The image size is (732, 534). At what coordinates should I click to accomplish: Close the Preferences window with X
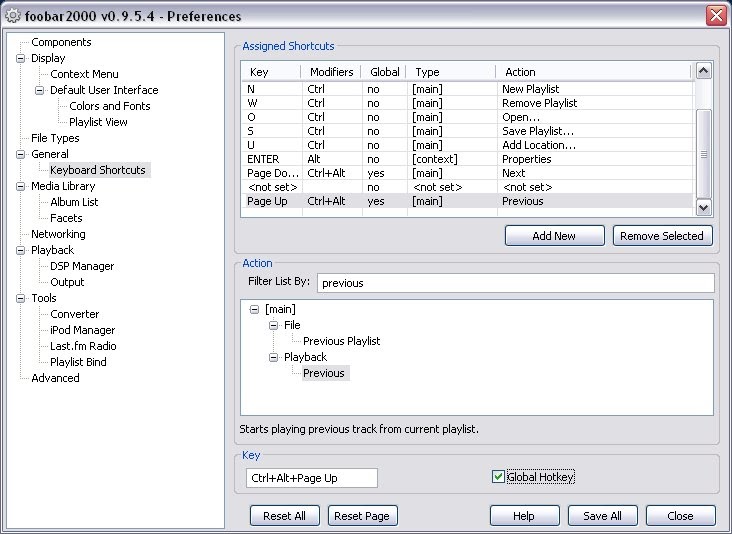tap(716, 15)
